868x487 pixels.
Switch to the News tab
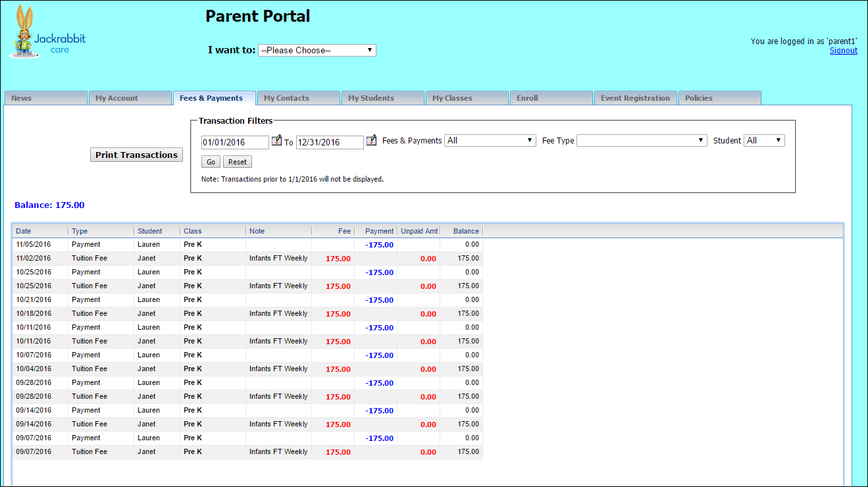[x=45, y=97]
